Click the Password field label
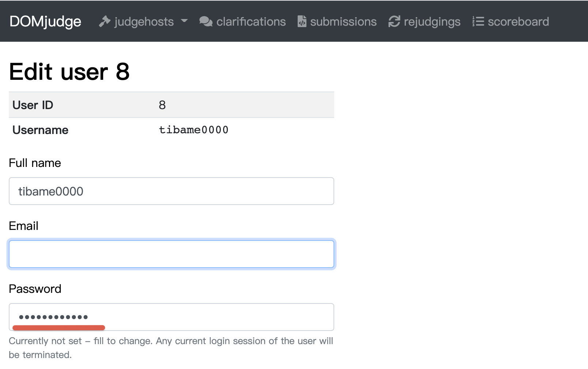The width and height of the screenshot is (588, 369). click(35, 289)
